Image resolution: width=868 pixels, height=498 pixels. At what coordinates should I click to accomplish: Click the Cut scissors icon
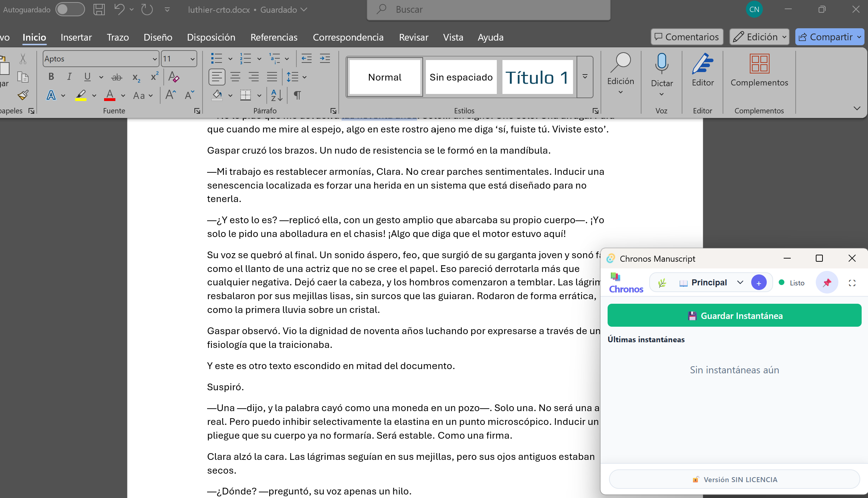coord(23,59)
